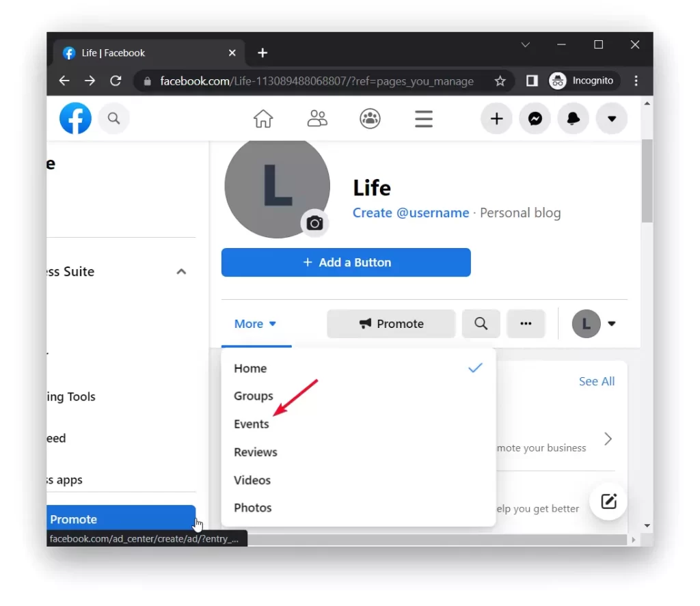Open the More tab dropdown
The height and width of the screenshot is (606, 700).
pos(256,324)
